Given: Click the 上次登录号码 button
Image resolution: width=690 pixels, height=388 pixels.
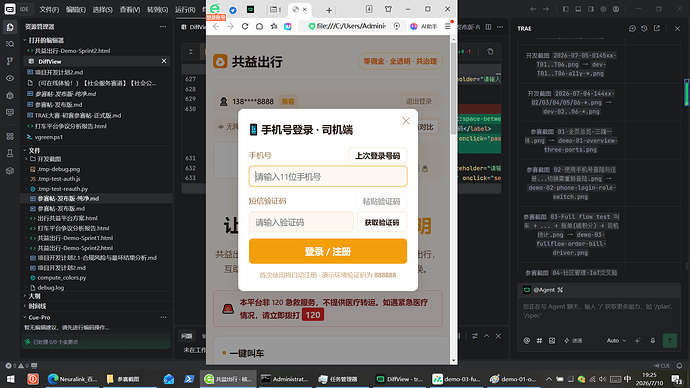Looking at the screenshot, I should (x=378, y=156).
